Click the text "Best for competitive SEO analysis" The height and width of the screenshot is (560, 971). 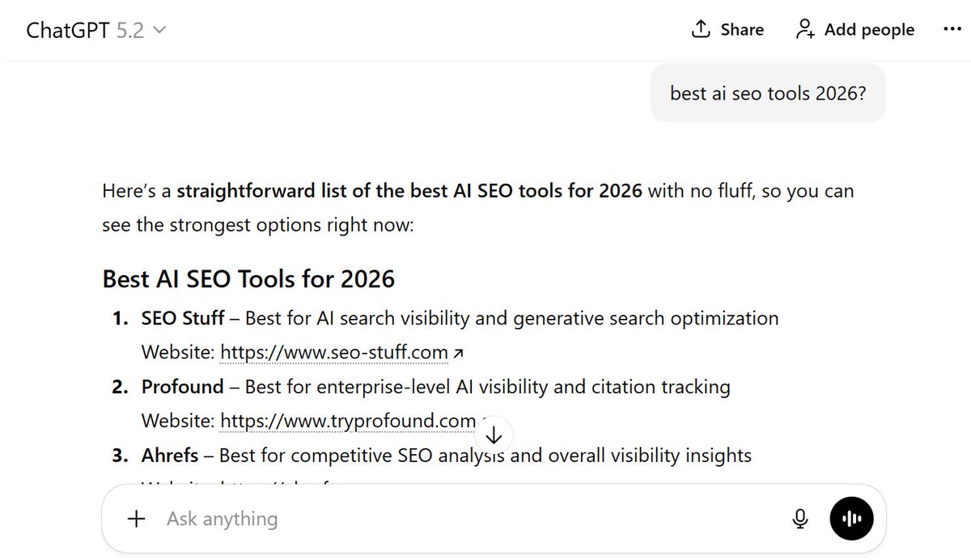(362, 456)
